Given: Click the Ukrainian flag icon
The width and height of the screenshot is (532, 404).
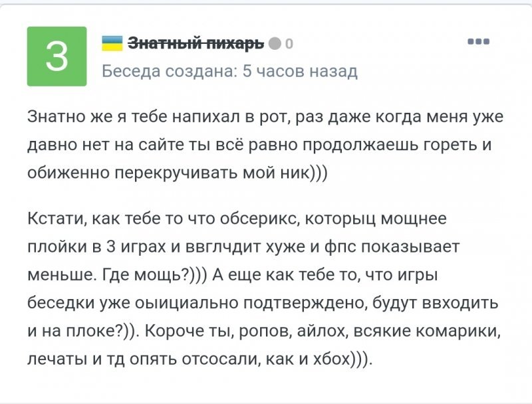Looking at the screenshot, I should click(111, 44).
